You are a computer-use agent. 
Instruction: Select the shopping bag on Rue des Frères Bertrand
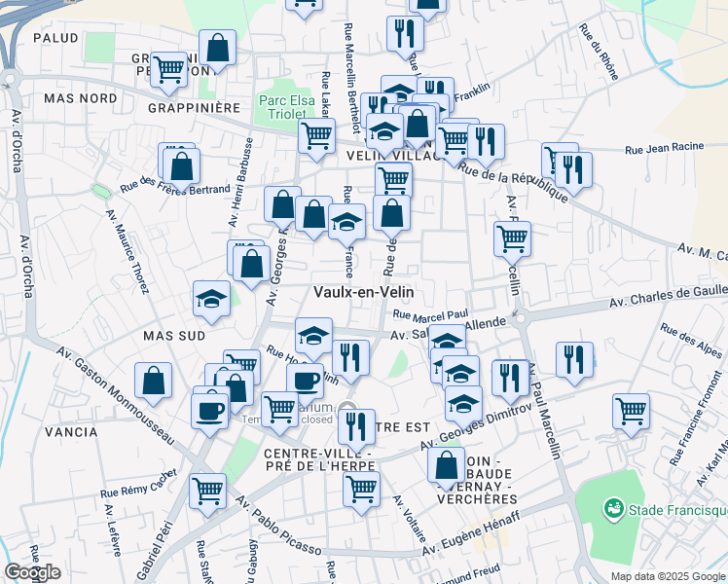[182, 165]
